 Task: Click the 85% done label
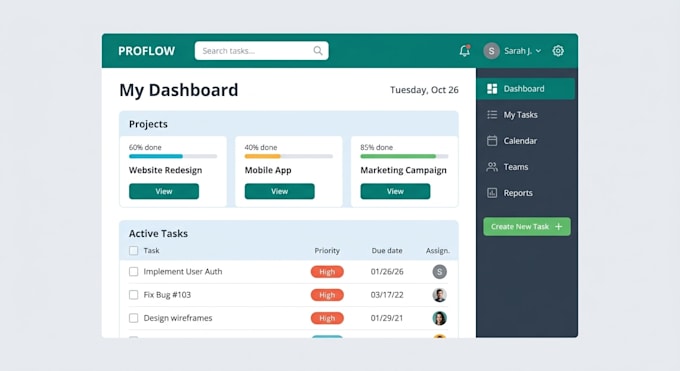[376, 148]
